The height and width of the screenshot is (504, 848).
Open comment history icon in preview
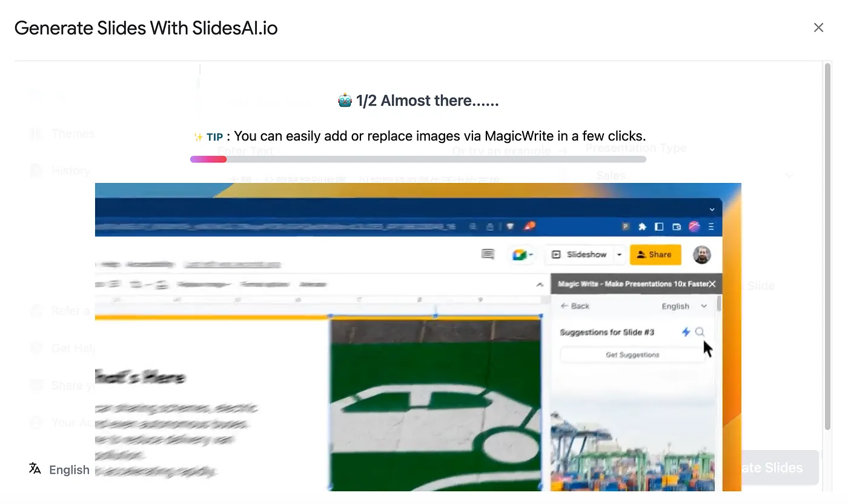tap(488, 254)
